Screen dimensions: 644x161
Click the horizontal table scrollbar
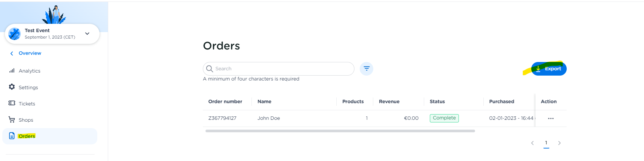point(340,131)
